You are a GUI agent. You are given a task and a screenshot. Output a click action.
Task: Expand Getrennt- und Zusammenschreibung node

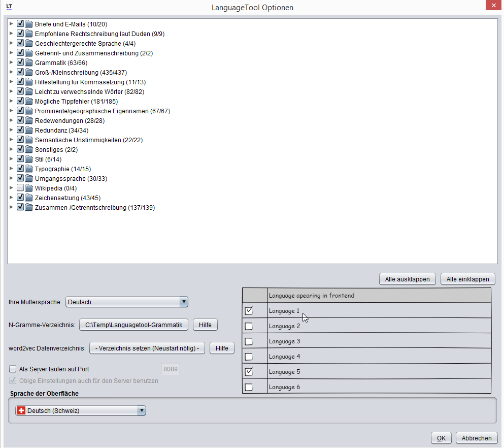point(11,52)
